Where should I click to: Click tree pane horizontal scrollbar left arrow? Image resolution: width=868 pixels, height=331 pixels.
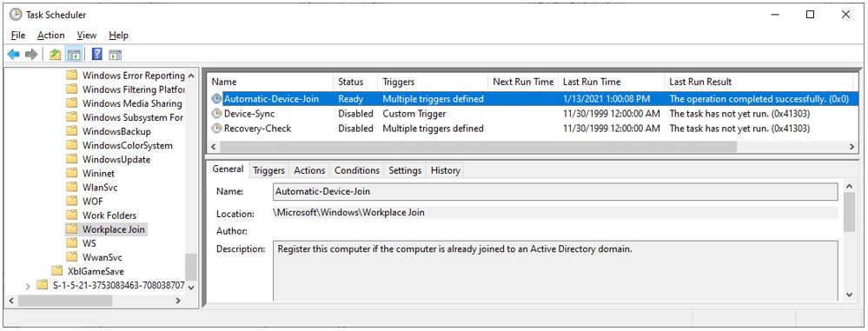[x=11, y=301]
